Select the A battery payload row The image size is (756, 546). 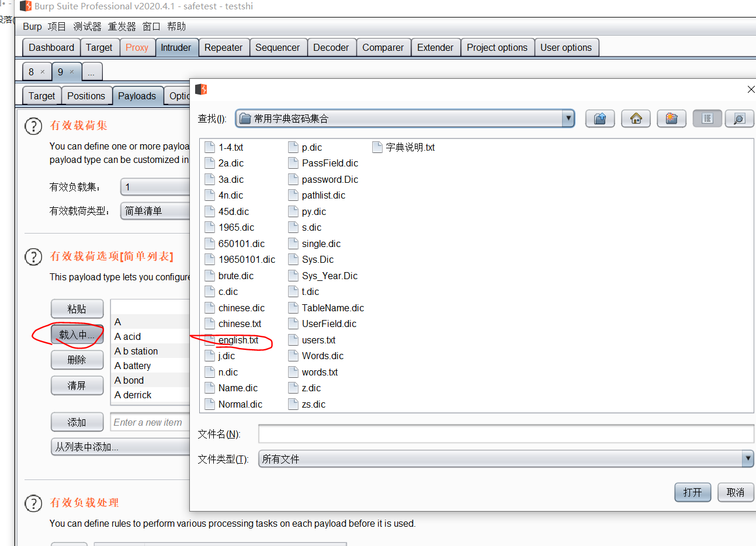(x=151, y=366)
